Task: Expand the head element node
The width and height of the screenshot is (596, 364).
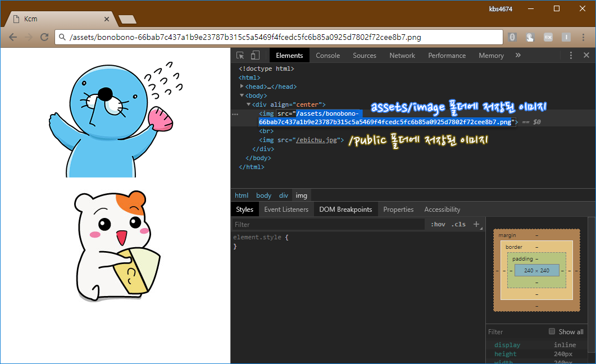Action: coord(242,87)
